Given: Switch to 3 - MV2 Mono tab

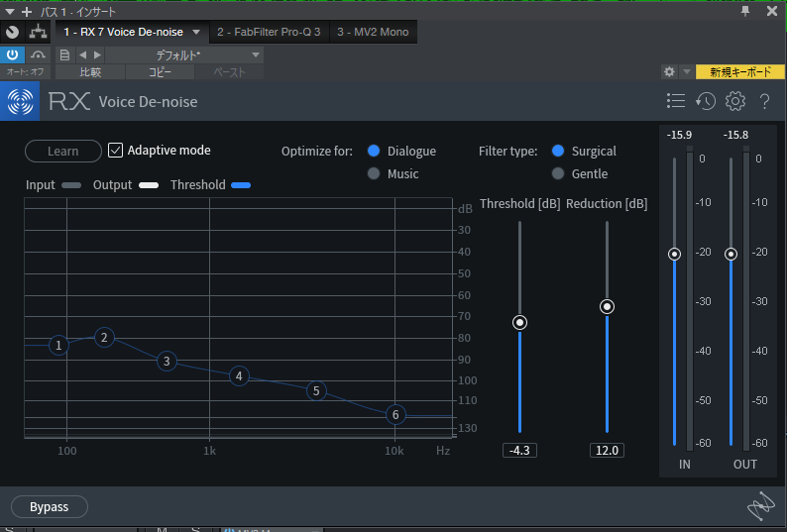Looking at the screenshot, I should click(373, 32).
